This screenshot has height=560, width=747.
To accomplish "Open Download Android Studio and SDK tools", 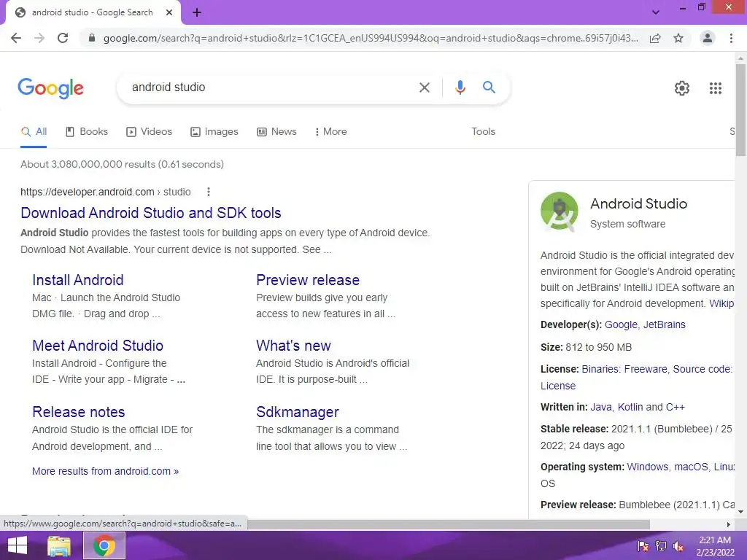I will 150,213.
